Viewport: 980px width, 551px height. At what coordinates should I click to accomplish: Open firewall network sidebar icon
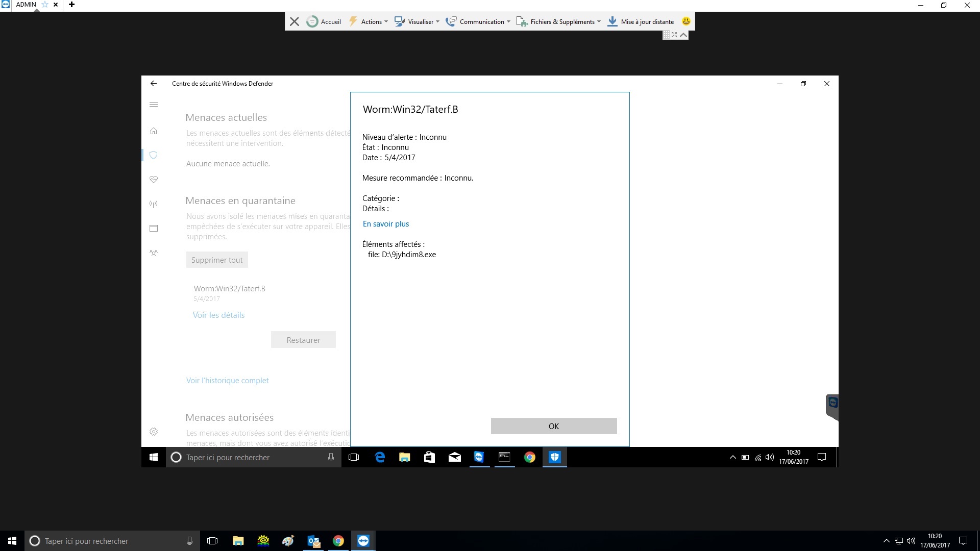click(154, 204)
